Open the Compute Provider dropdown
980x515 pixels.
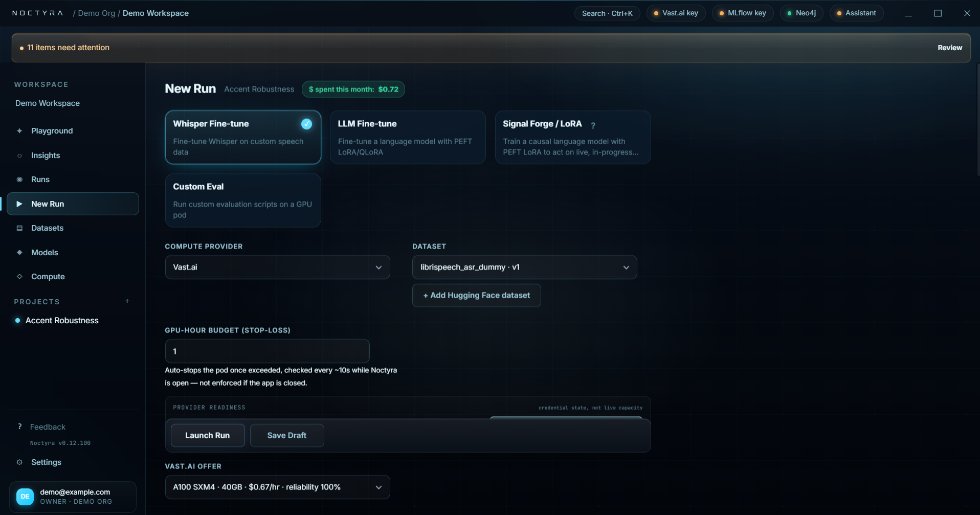click(x=277, y=267)
